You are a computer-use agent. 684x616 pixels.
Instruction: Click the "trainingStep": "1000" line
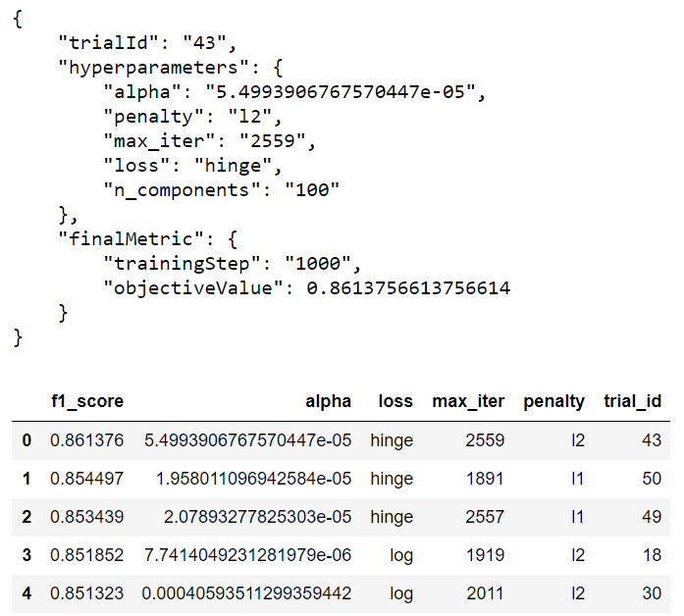tap(232, 263)
